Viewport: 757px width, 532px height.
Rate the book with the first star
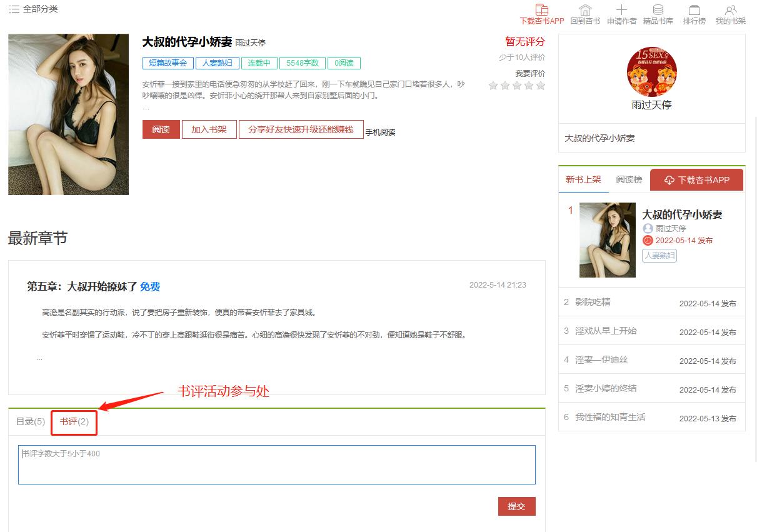click(x=493, y=86)
